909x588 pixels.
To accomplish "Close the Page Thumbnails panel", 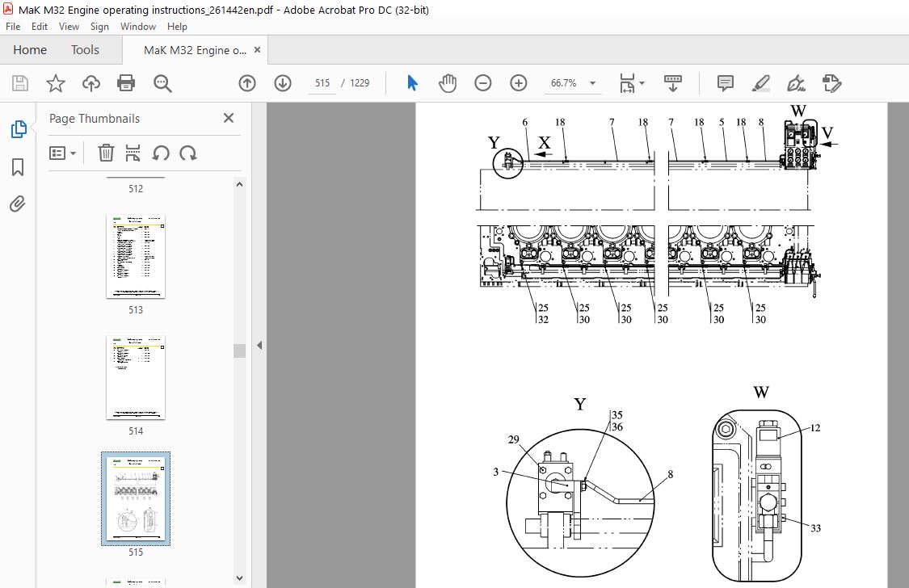I will click(x=229, y=118).
